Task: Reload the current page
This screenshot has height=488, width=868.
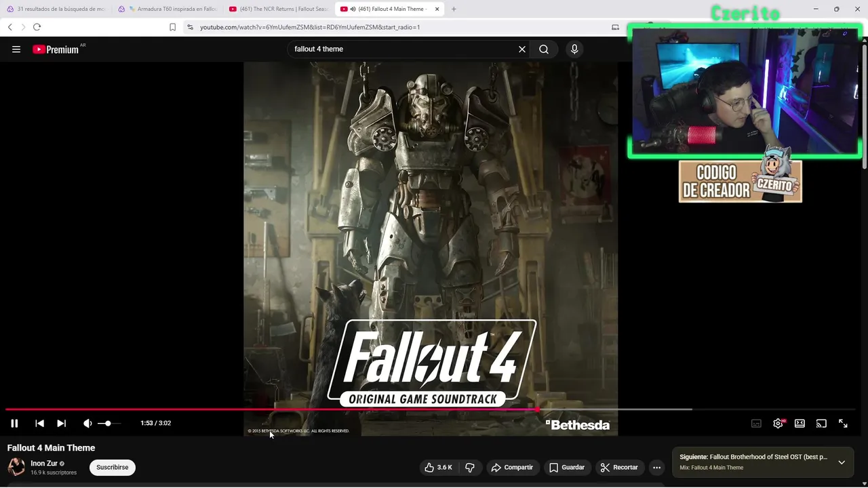Action: (37, 27)
